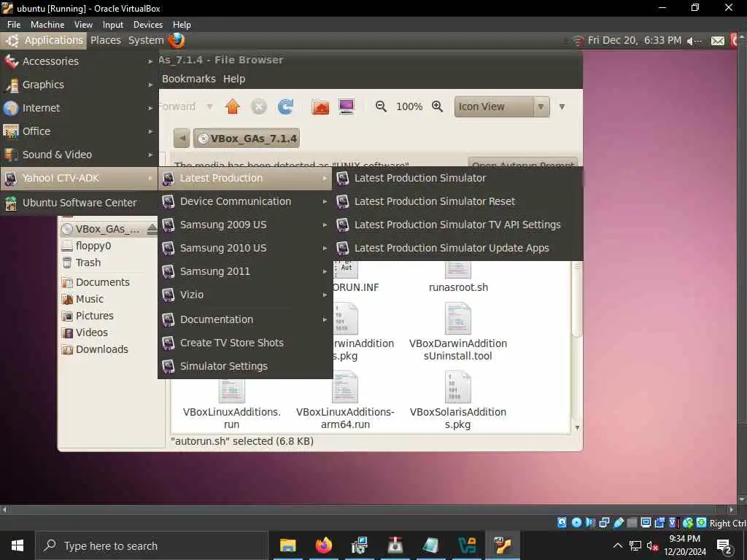Screen dimensions: 747x560
Task: Open the File Browser Bookmarks menu
Action: (189, 79)
